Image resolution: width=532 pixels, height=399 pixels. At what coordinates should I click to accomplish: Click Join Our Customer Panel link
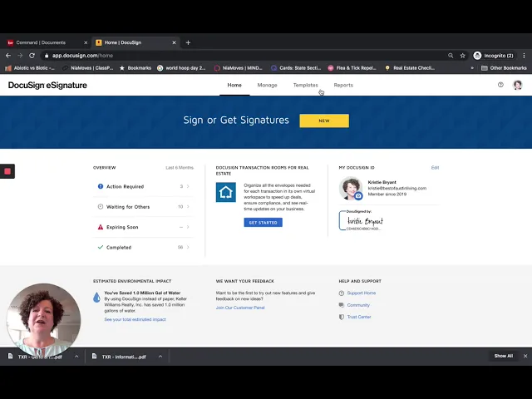click(240, 308)
